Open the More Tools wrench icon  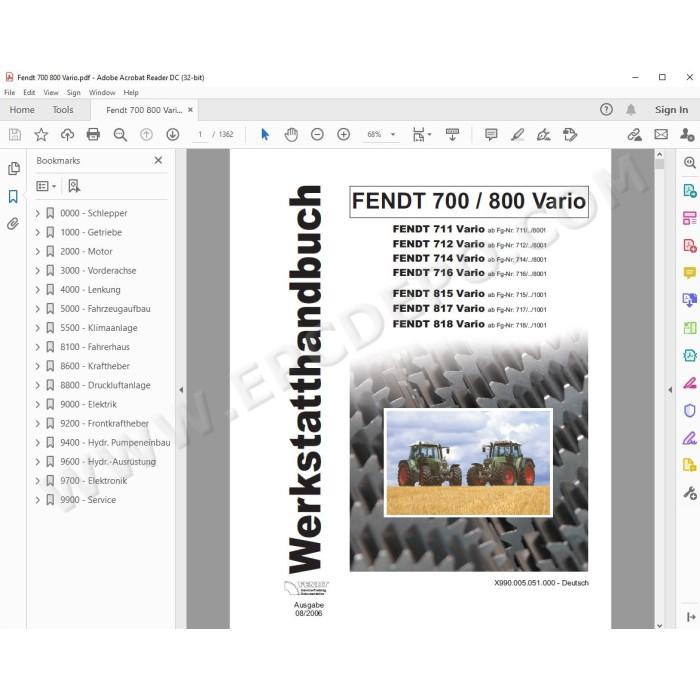pos(690,493)
